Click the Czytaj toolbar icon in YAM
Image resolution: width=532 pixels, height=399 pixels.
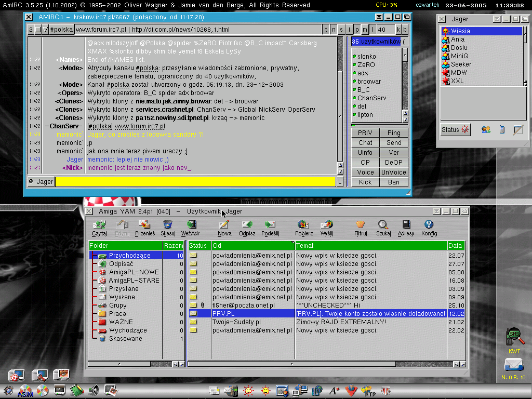click(x=99, y=228)
